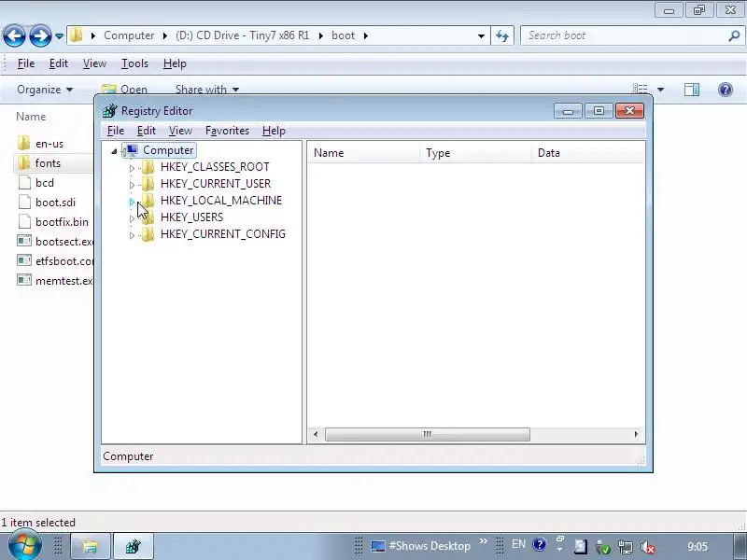Open the Windows Start menu

(x=25, y=546)
